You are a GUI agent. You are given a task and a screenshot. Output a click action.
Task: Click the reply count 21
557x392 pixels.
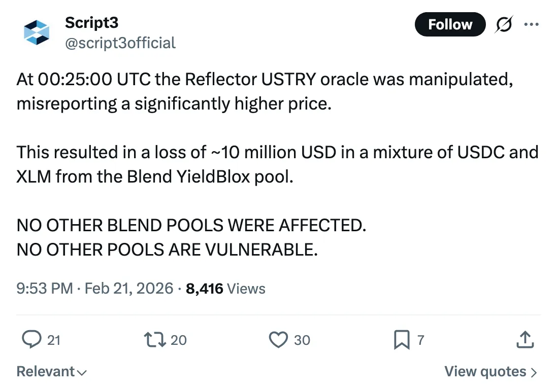tap(53, 340)
